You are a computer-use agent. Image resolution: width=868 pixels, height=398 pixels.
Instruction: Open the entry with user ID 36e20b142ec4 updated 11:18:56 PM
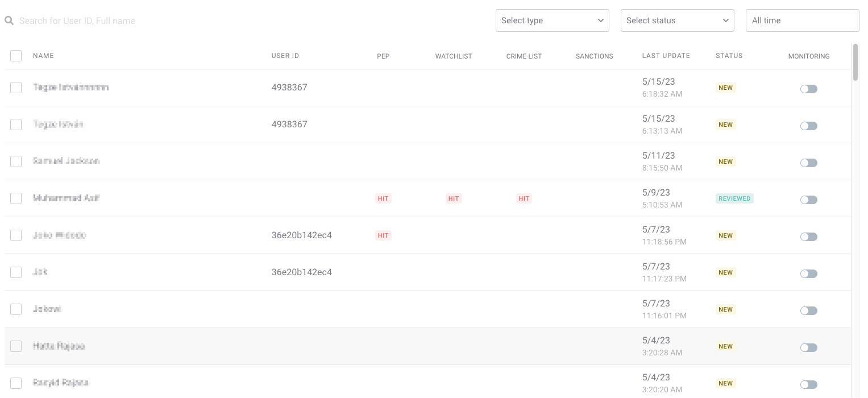(x=60, y=235)
